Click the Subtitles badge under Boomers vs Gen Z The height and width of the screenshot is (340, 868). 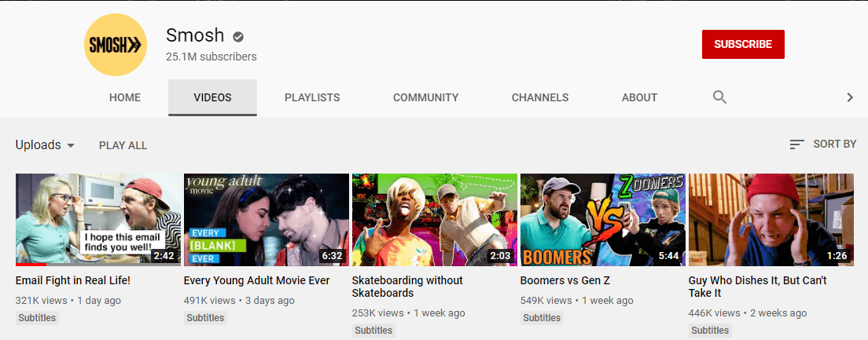[x=542, y=318]
